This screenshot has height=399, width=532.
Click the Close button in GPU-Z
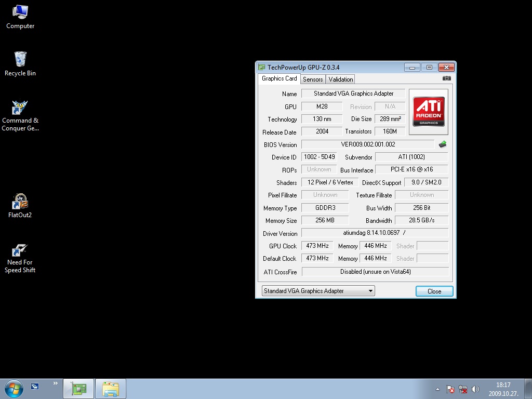coord(434,291)
